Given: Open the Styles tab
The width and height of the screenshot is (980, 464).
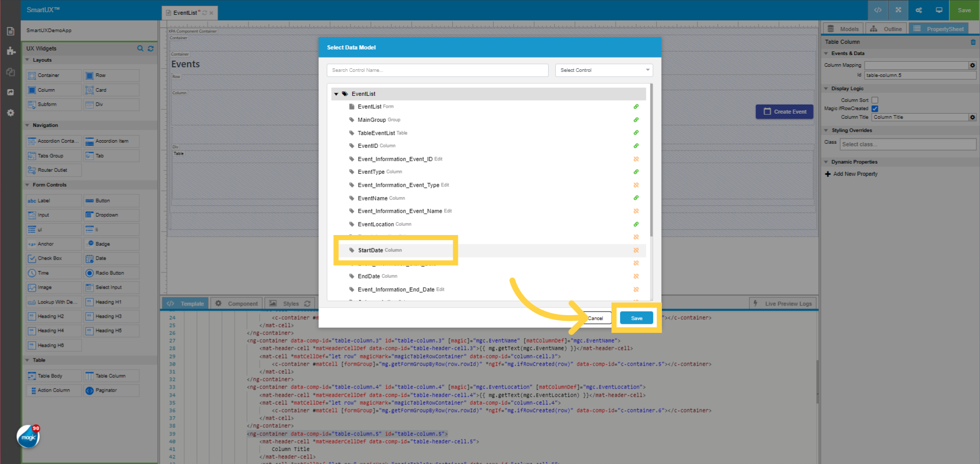Looking at the screenshot, I should point(289,303).
